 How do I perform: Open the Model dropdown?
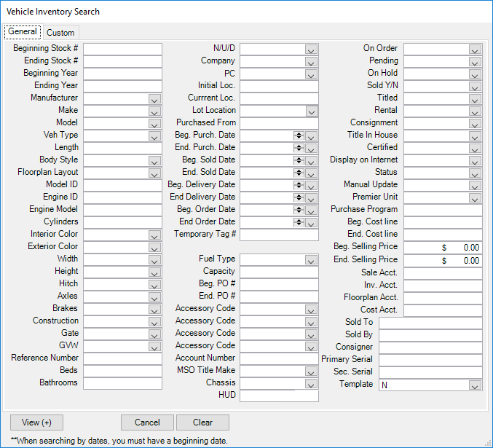(154, 124)
